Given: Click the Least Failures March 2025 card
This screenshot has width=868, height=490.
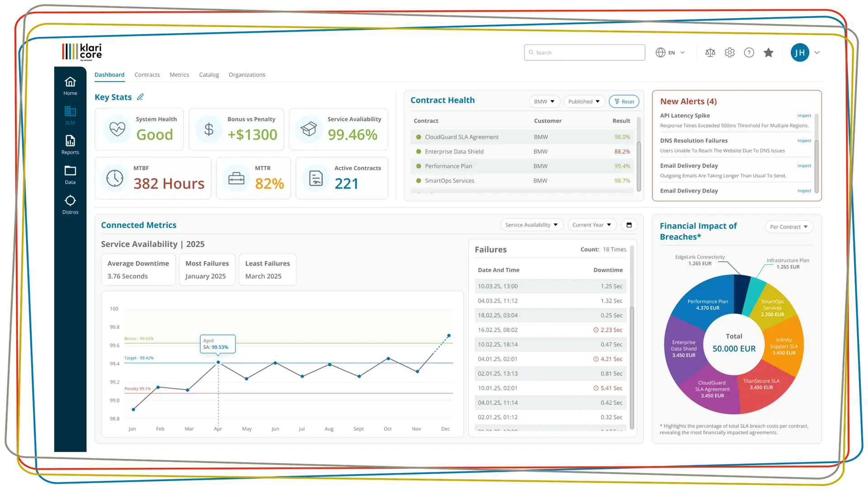Looking at the screenshot, I should point(267,270).
